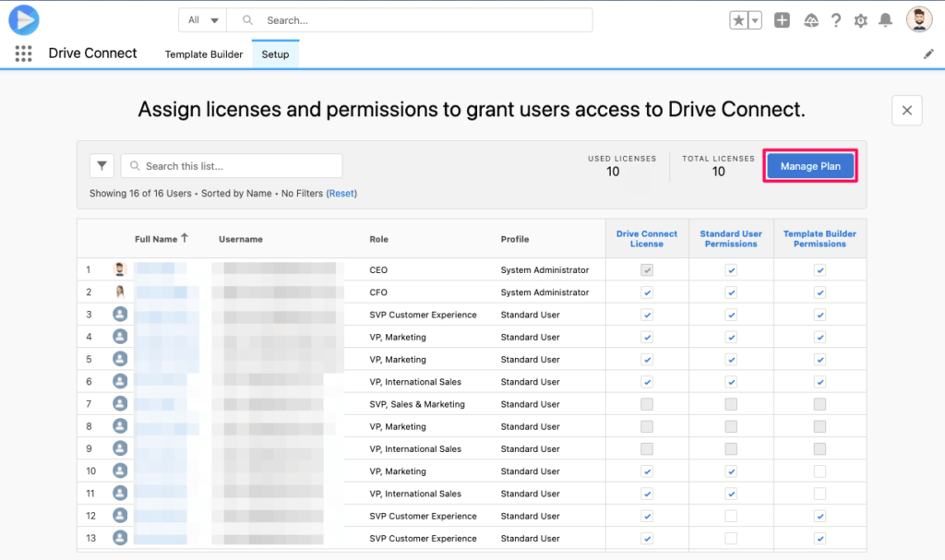Viewport: 945px width, 560px height.
Task: Click the CEO role cell
Action: (378, 270)
